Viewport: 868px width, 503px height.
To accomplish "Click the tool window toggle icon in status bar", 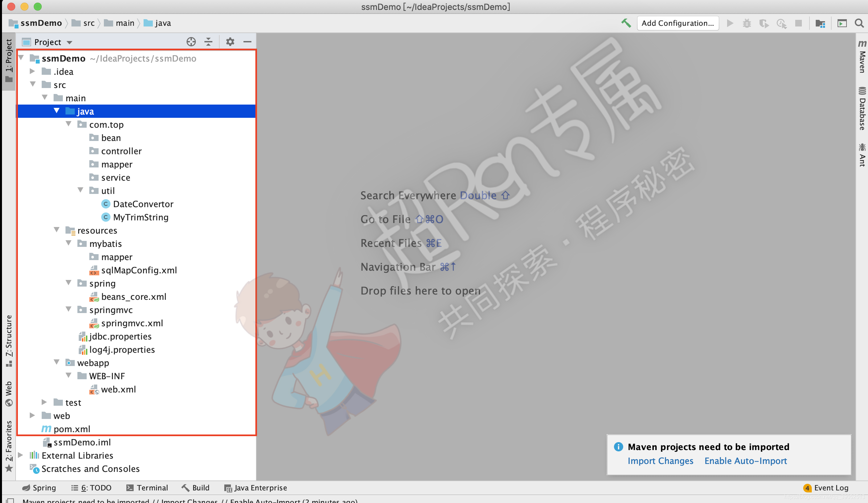I will (10, 500).
